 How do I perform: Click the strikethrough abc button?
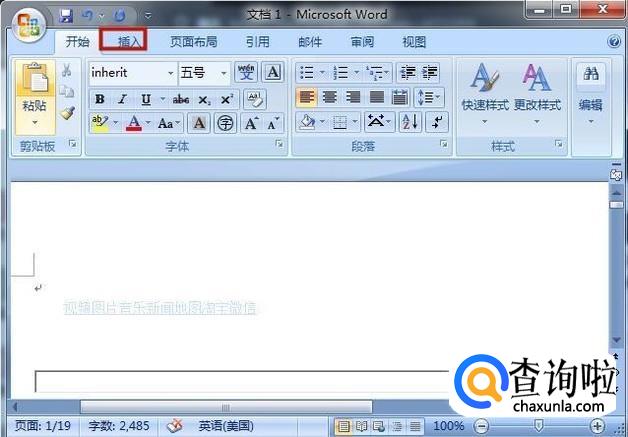point(180,99)
